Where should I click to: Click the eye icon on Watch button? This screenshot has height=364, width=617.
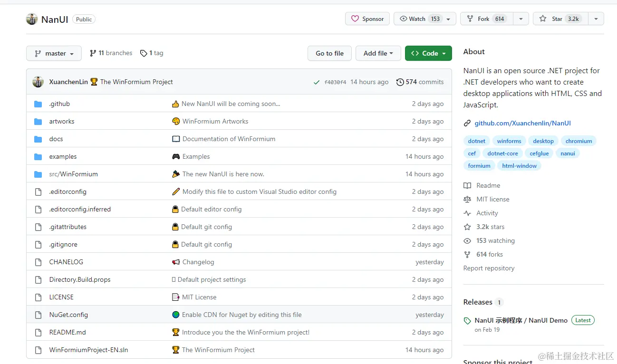pos(404,19)
